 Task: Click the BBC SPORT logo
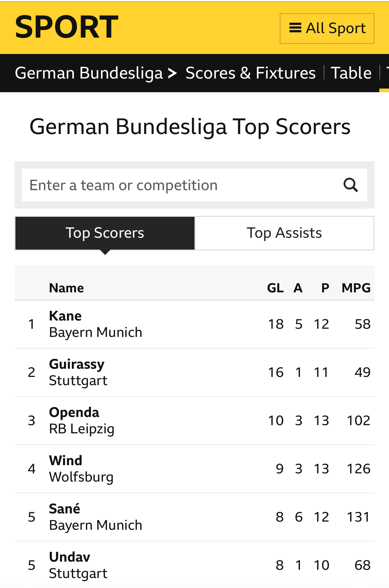coord(67,27)
